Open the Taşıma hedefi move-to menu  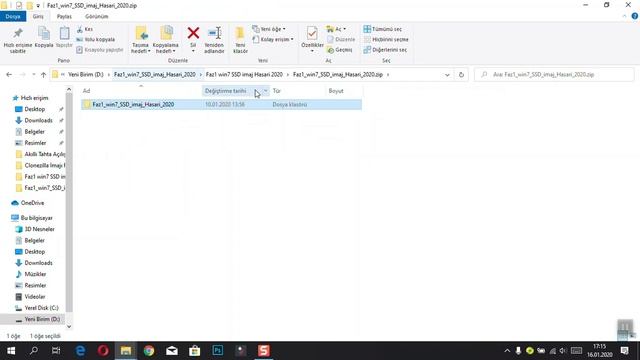[141, 40]
